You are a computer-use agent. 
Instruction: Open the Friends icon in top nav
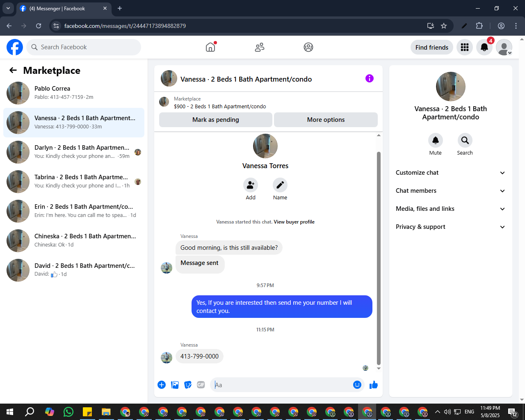coord(260,47)
